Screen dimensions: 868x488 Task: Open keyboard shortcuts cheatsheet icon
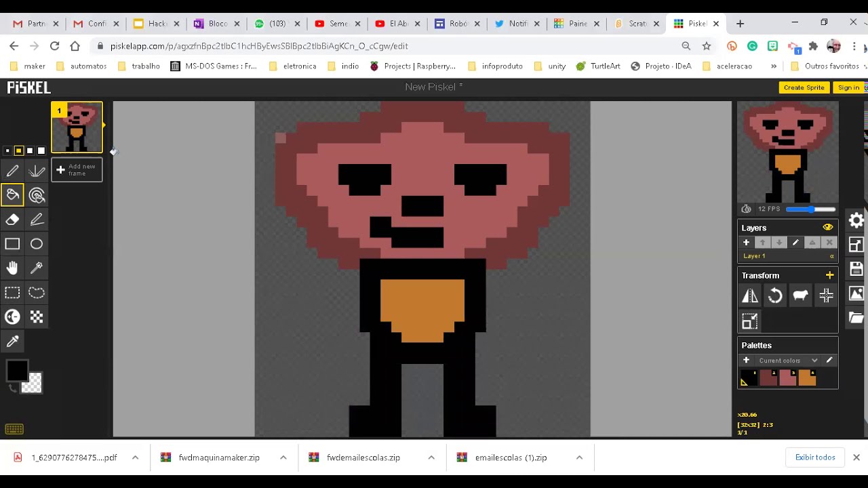point(14,429)
